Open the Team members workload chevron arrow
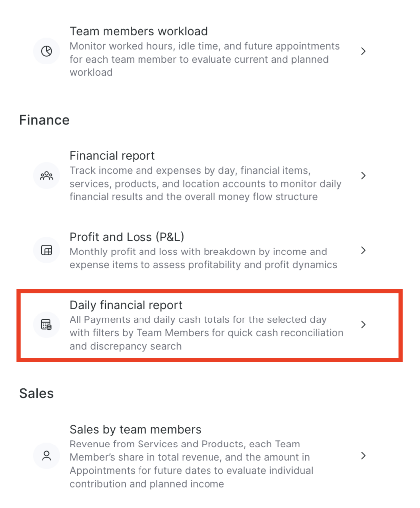This screenshot has width=420, height=508. 363,51
